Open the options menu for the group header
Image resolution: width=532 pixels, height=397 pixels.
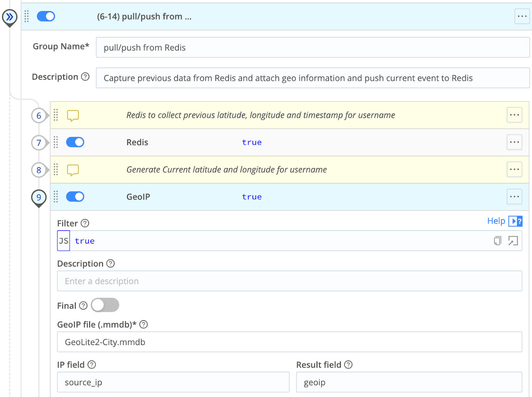[x=522, y=16]
